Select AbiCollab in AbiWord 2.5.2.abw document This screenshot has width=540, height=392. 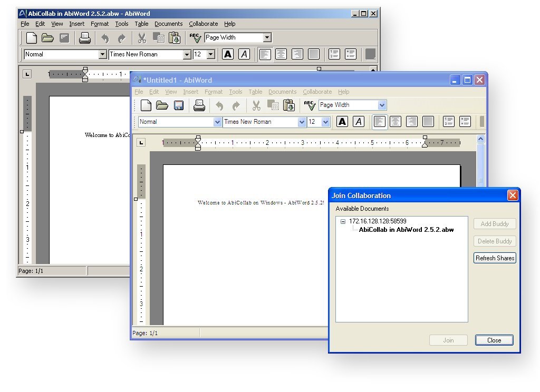(407, 230)
